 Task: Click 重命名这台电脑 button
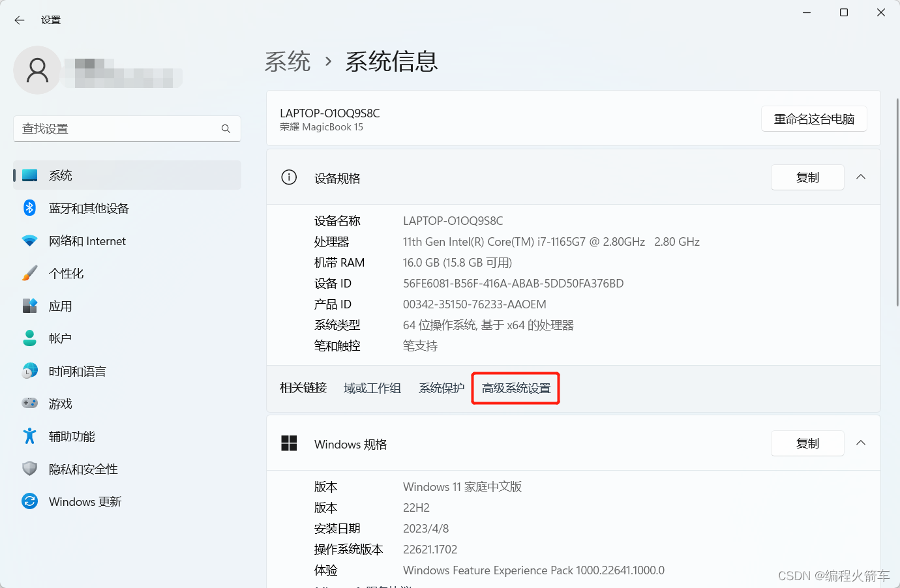(x=814, y=119)
